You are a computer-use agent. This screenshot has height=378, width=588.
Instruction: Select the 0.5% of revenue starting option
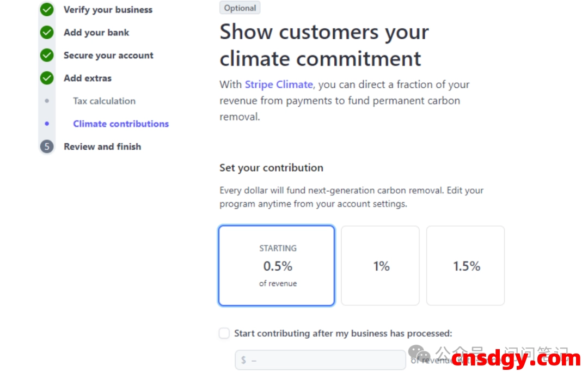point(277,266)
